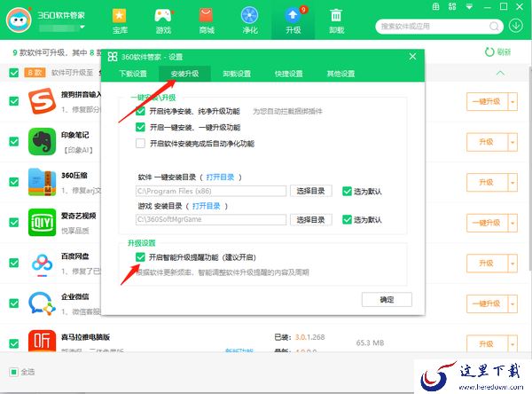Click the 企业微信 app icon
This screenshot has width=532, height=394.
42,303
